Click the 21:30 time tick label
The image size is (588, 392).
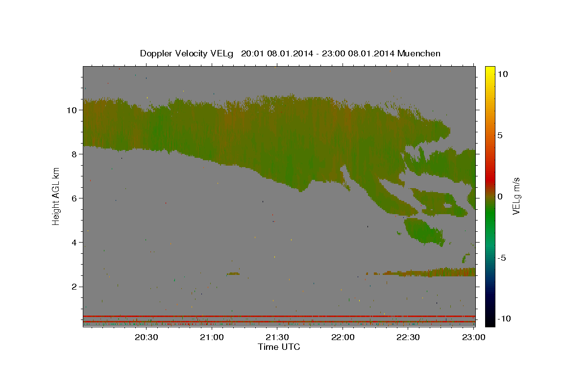(277, 337)
